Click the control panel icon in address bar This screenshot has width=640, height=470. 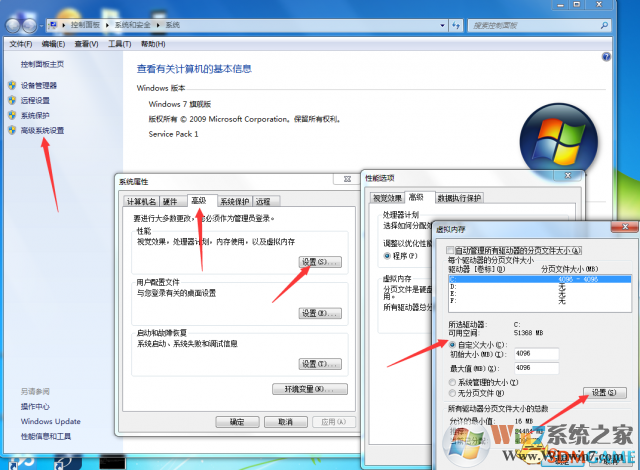53,25
